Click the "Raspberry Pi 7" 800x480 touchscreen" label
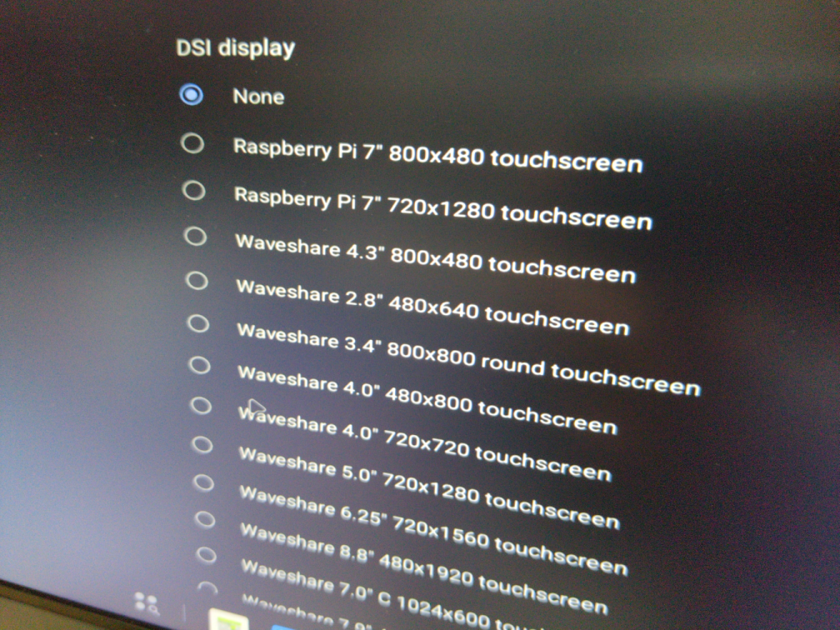The width and height of the screenshot is (840, 630). point(437,155)
